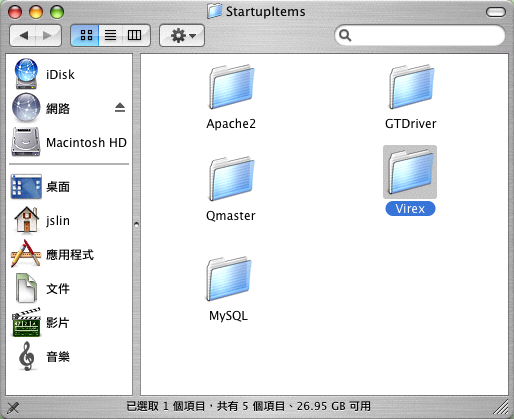Switch to list view mode
514x419 pixels.
pos(111,35)
